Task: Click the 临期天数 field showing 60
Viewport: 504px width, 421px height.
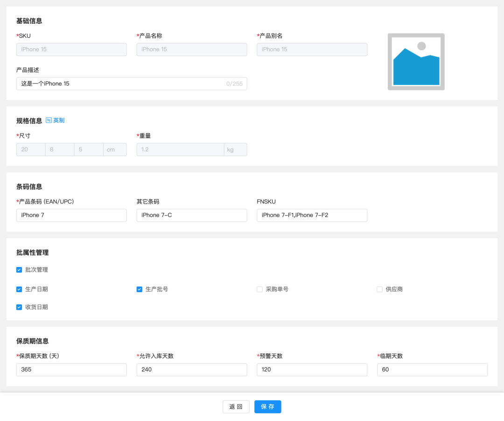Action: (432, 370)
